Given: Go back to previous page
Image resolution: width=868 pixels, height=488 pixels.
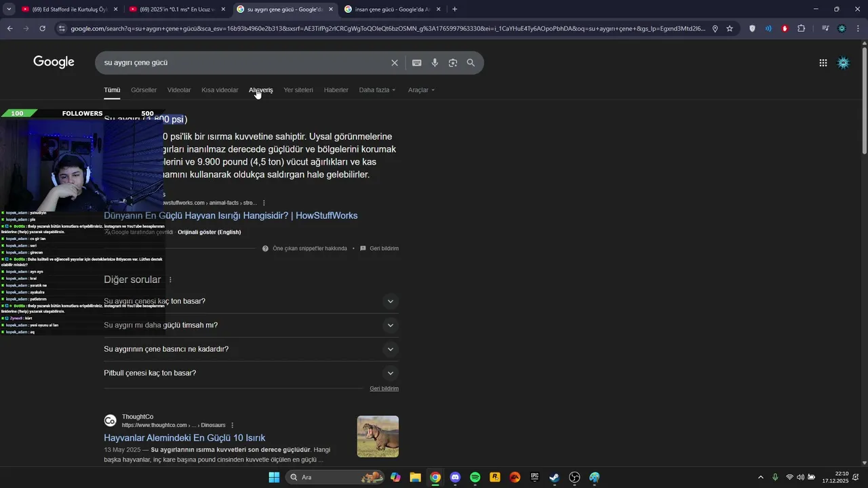Looking at the screenshot, I should pyautogui.click(x=9, y=28).
